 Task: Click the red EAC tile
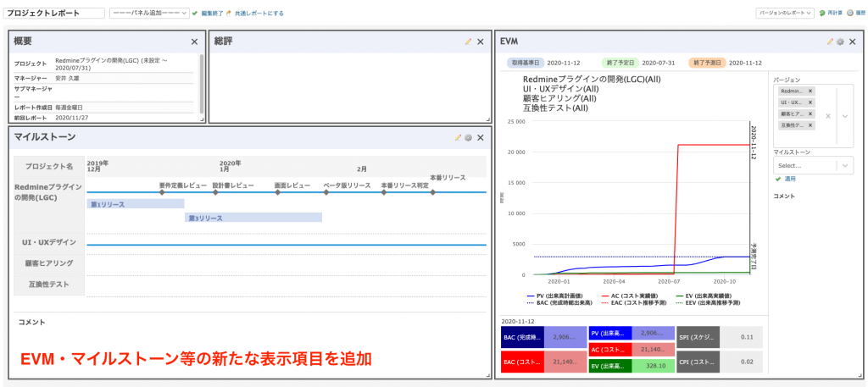point(522,362)
